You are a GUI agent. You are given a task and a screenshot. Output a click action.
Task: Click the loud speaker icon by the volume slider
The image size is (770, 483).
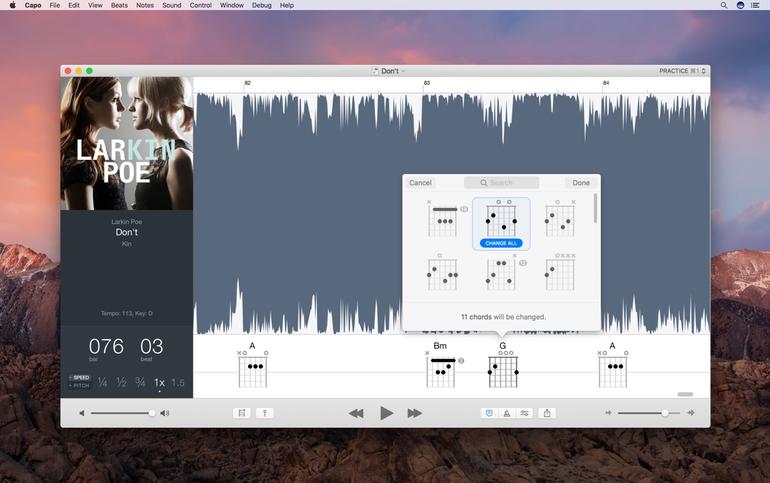(165, 413)
